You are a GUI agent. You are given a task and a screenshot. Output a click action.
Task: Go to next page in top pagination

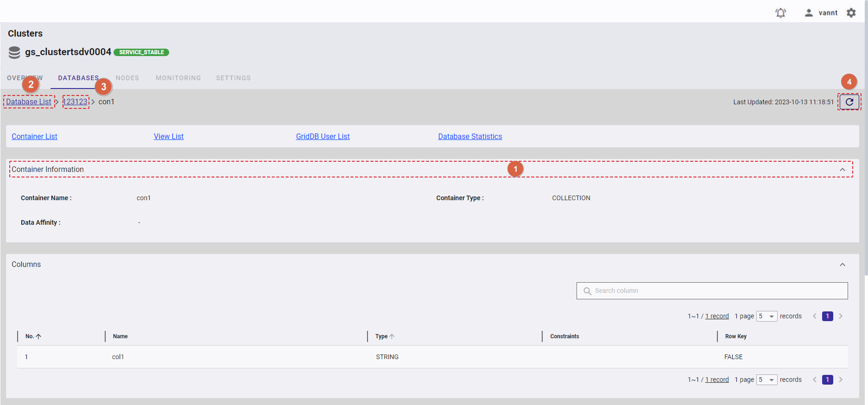click(840, 316)
